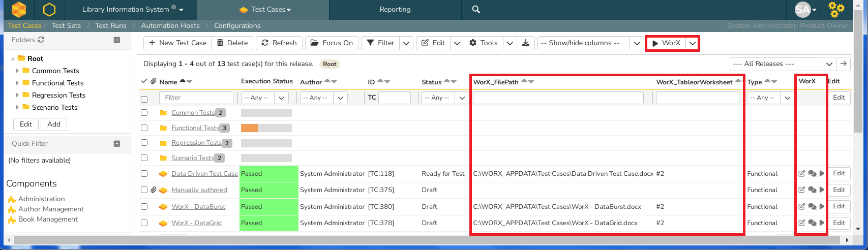Image resolution: width=868 pixels, height=250 pixels.
Task: Check the Functional Tests folder row checkbox
Action: (144, 128)
